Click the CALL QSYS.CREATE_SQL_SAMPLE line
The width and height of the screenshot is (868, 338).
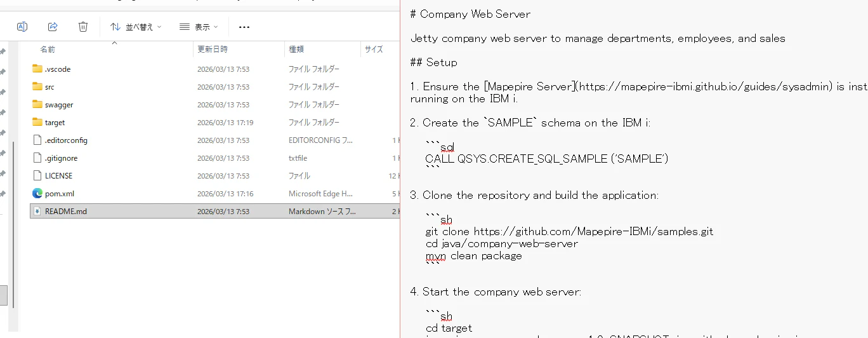pyautogui.click(x=546, y=159)
